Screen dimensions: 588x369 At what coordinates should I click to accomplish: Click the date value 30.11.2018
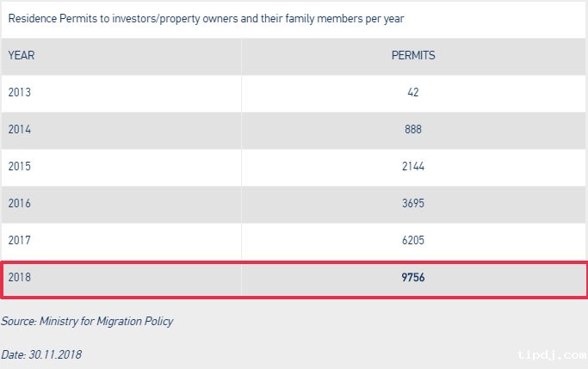coord(55,354)
